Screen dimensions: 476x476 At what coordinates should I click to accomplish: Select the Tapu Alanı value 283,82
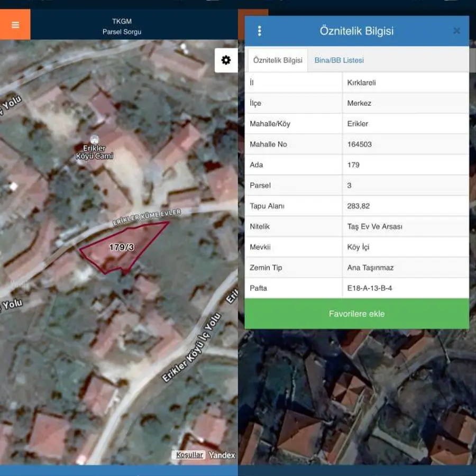358,206
